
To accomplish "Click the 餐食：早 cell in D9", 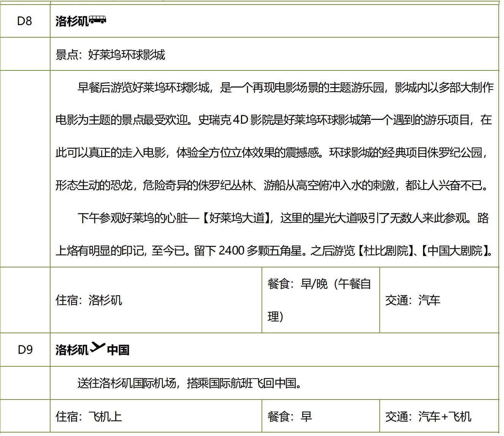I will click(290, 417).
